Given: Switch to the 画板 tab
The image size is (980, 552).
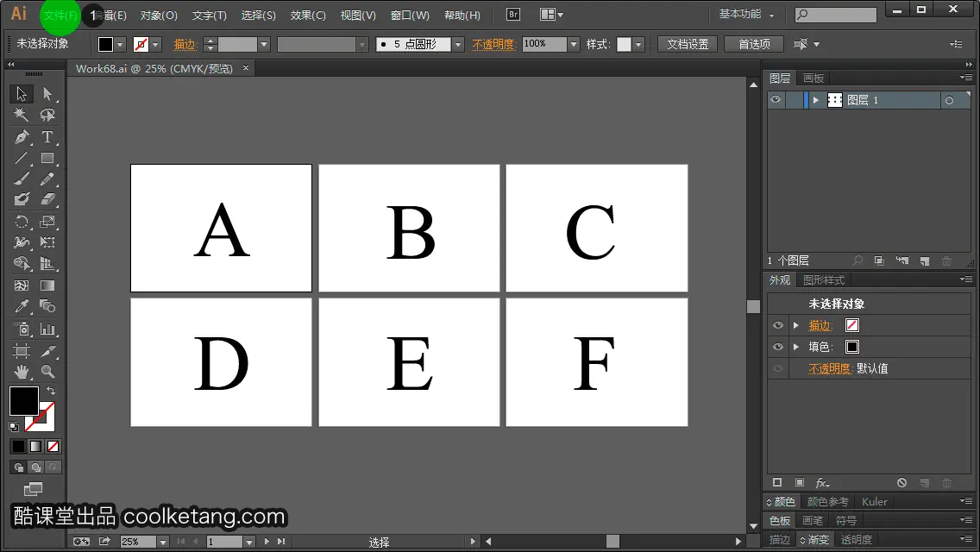Looking at the screenshot, I should [814, 78].
